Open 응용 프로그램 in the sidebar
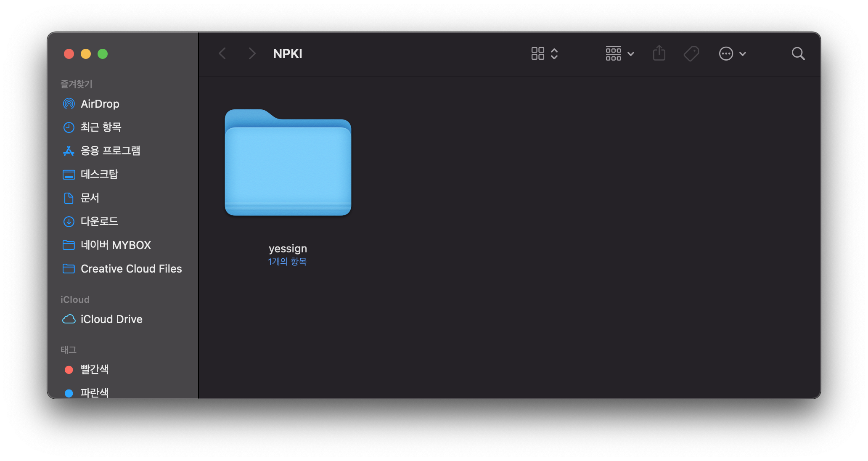868x461 pixels. click(110, 151)
